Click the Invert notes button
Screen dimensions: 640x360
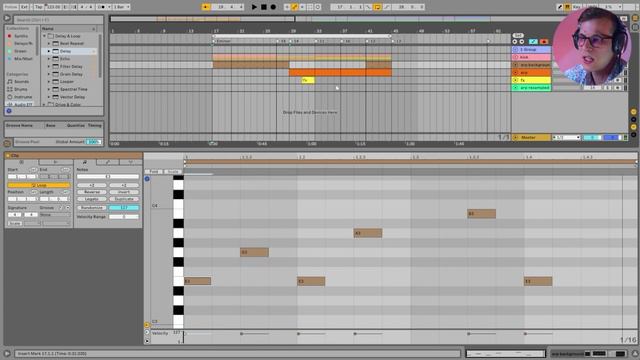pyautogui.click(x=124, y=192)
